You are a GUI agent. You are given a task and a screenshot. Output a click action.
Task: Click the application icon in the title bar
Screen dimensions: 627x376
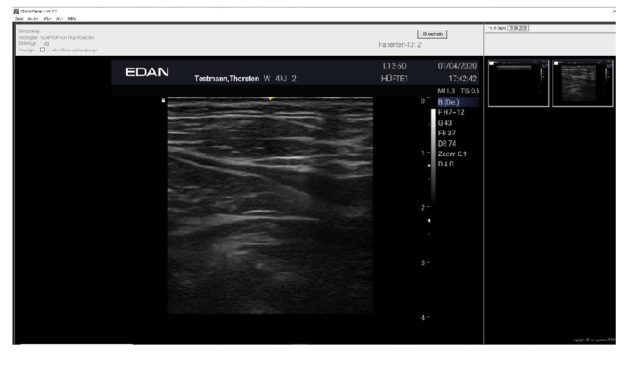(16, 11)
